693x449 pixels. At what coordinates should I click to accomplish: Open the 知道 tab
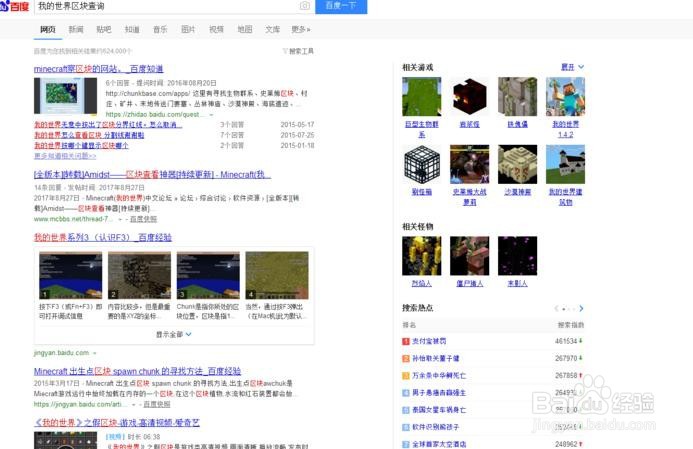point(132,30)
